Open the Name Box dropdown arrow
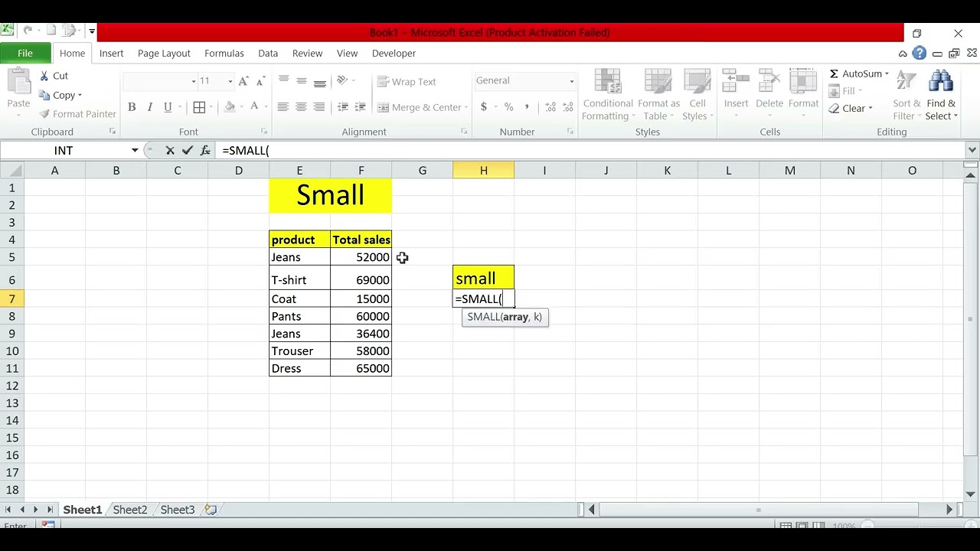 [x=135, y=151]
